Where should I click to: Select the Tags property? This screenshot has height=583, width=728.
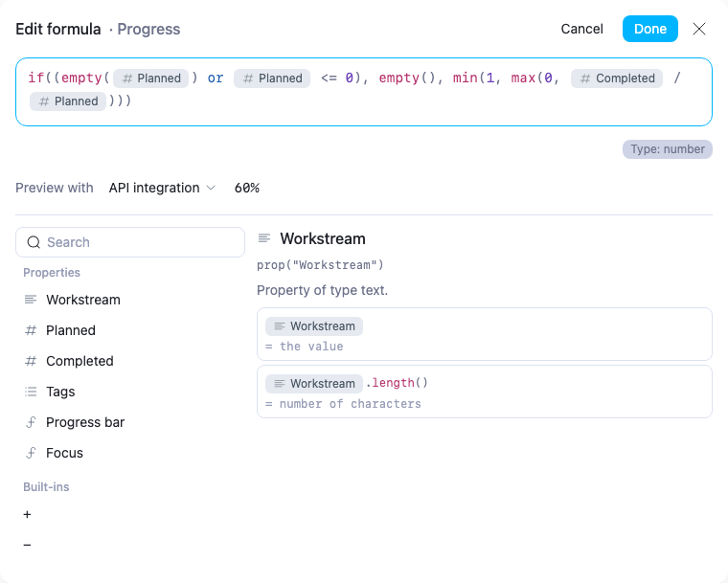click(130, 392)
